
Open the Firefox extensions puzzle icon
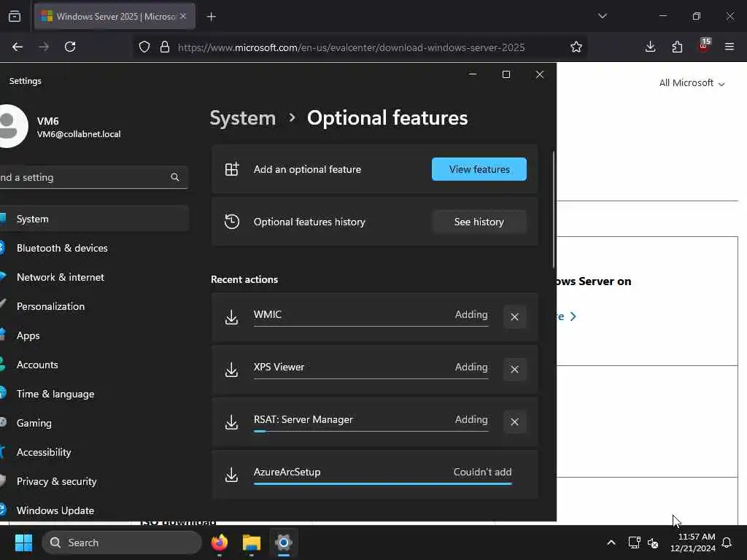(x=677, y=47)
